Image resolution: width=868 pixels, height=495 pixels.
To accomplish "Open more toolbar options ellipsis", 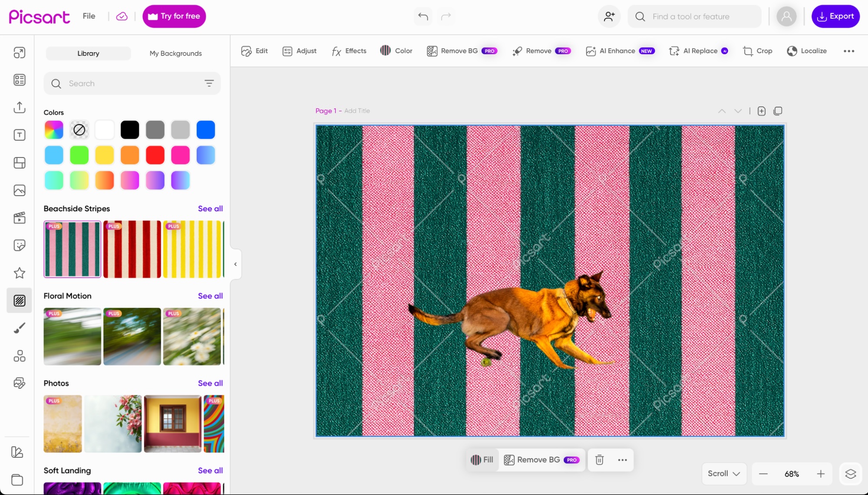I will (849, 51).
